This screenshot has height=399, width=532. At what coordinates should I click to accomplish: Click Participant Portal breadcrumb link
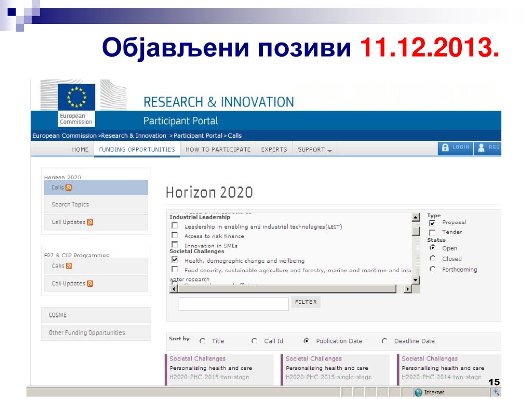tap(198, 136)
